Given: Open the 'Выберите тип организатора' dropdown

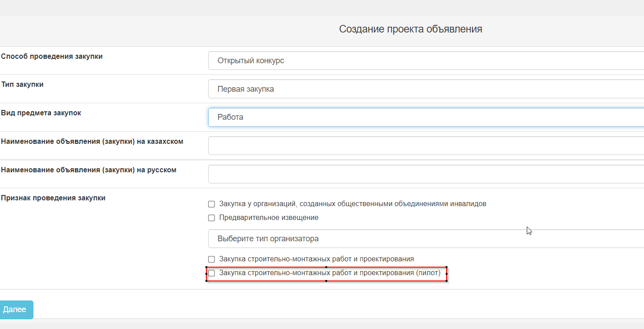Looking at the screenshot, I should (x=426, y=239).
